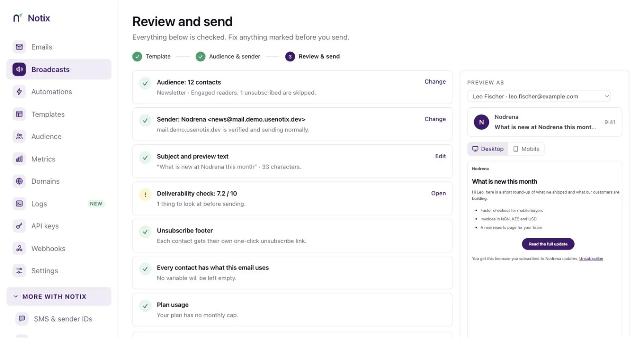
Task: Click the 'Review and send' page title
Action: click(x=182, y=21)
